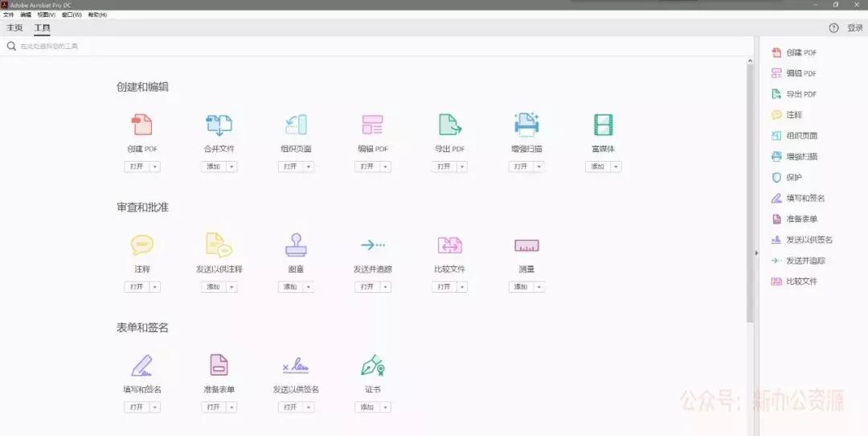
Task: Click 打开 button under 比较文件
Action: pyautogui.click(x=444, y=287)
